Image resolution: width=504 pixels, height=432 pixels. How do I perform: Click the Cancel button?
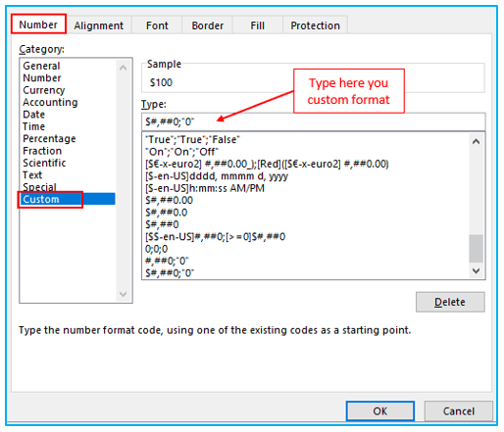click(458, 410)
